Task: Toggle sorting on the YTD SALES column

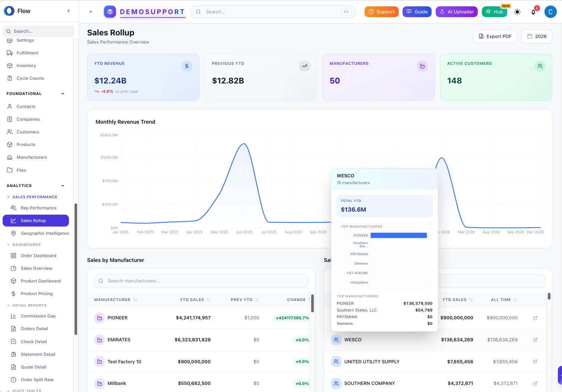Action: (x=209, y=299)
